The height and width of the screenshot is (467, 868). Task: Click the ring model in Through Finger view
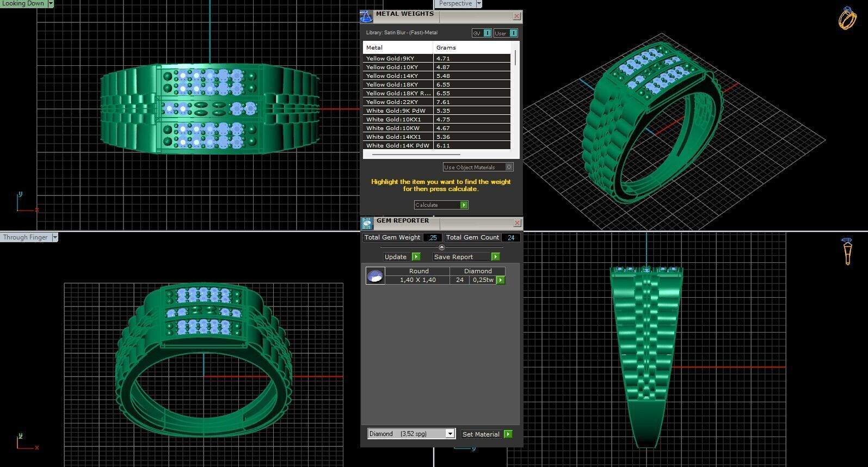pyautogui.click(x=203, y=359)
